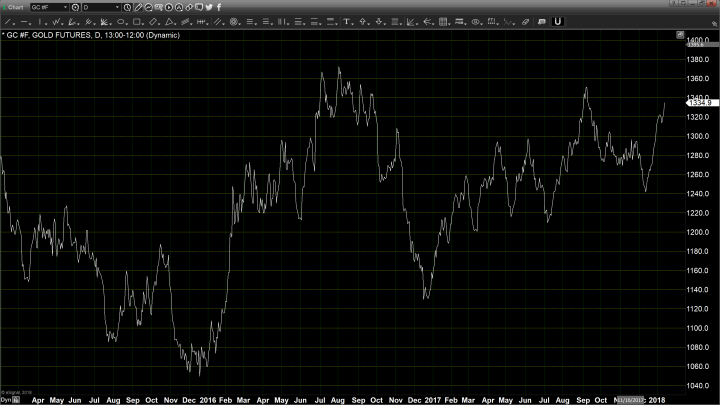Click the circled A icon
720x405 pixels.
pos(179,7)
